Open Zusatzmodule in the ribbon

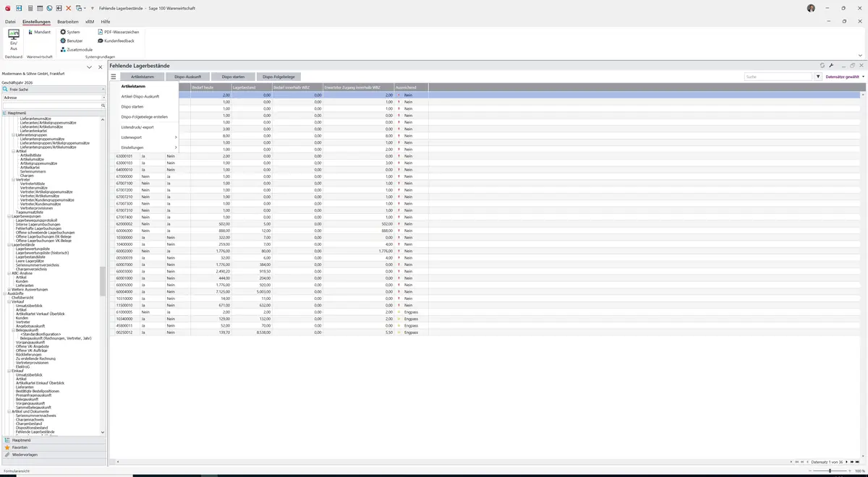pyautogui.click(x=77, y=49)
